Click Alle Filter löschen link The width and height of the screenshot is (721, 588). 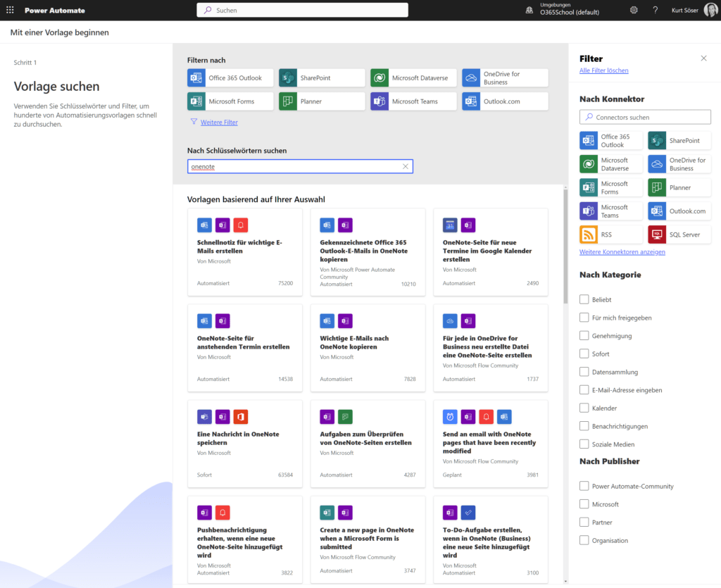point(603,70)
